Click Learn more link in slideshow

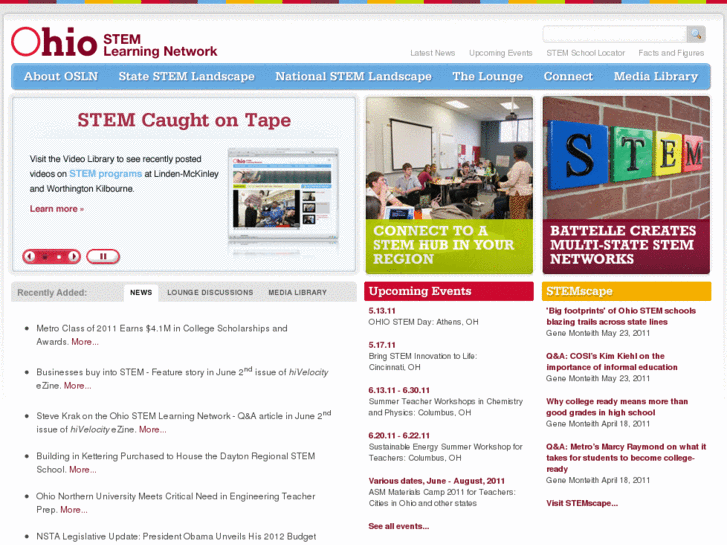(x=57, y=209)
